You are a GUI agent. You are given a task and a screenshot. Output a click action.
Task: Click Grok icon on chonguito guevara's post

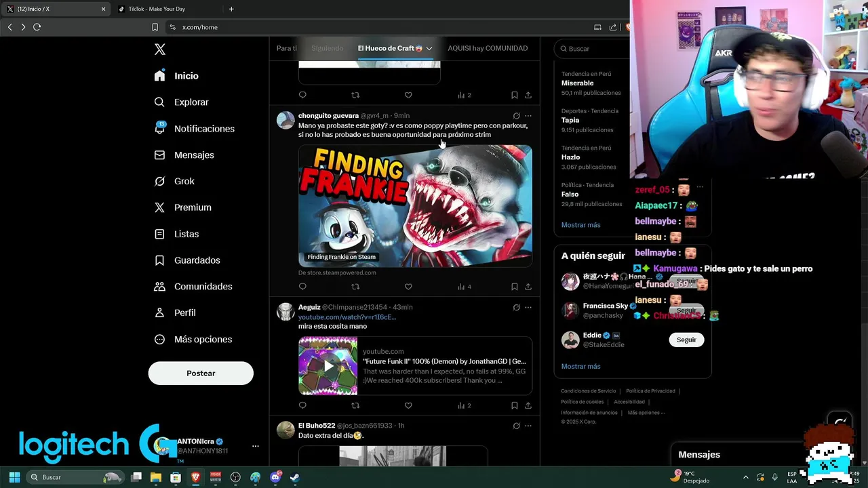[516, 116]
